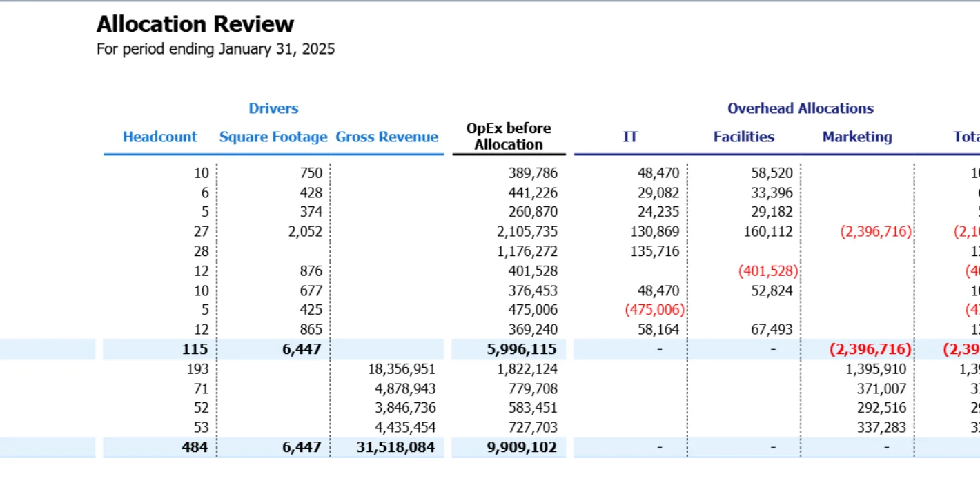
Task: Select headcount value 52
Action: pyautogui.click(x=201, y=408)
